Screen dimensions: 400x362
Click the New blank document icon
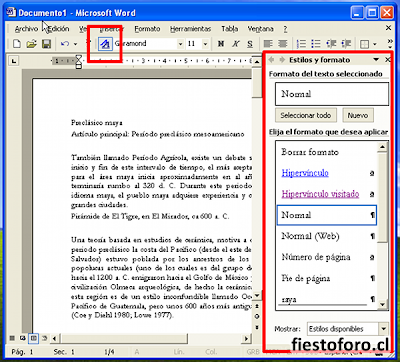(17, 44)
